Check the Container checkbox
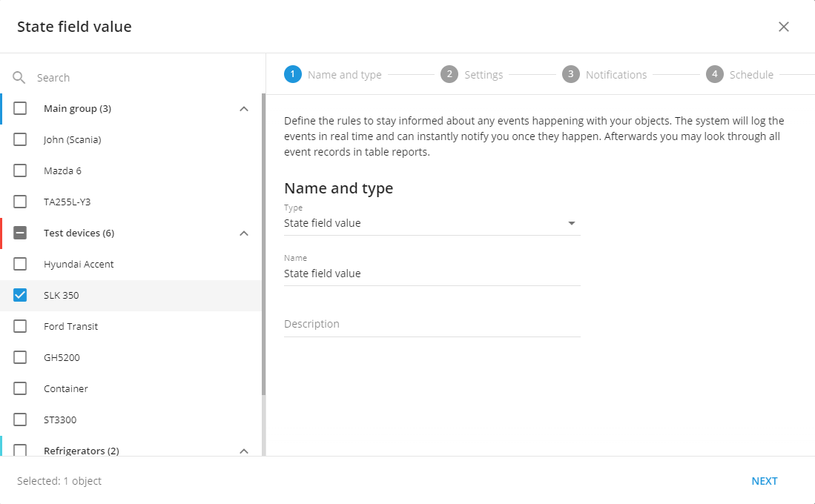This screenshot has height=504, width=815. 20,388
